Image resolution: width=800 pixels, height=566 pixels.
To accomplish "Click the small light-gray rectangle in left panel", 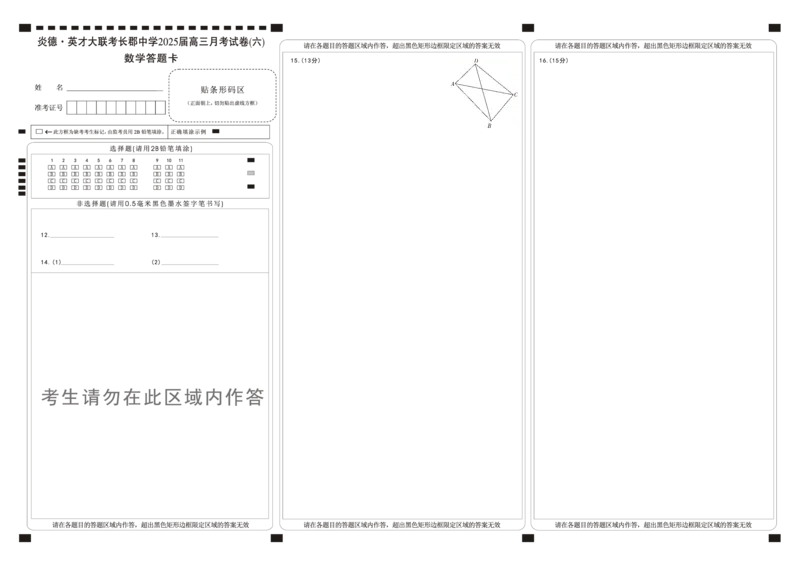I will click(x=249, y=172).
